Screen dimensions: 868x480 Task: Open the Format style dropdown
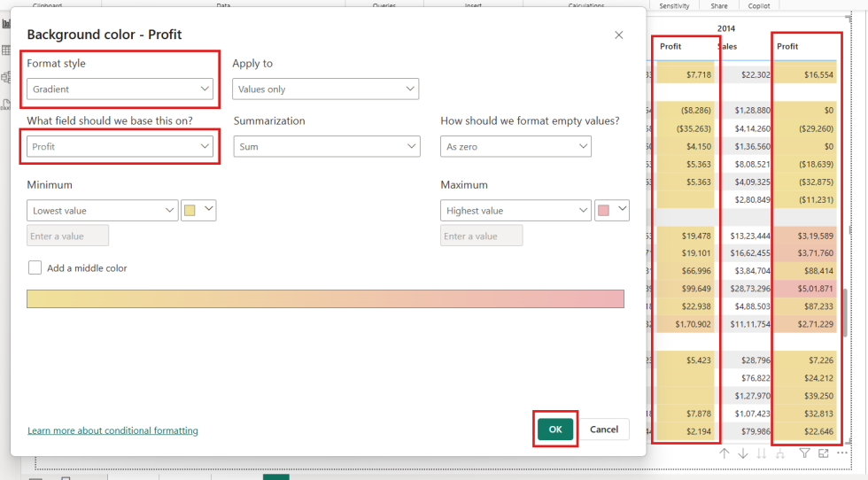(119, 89)
